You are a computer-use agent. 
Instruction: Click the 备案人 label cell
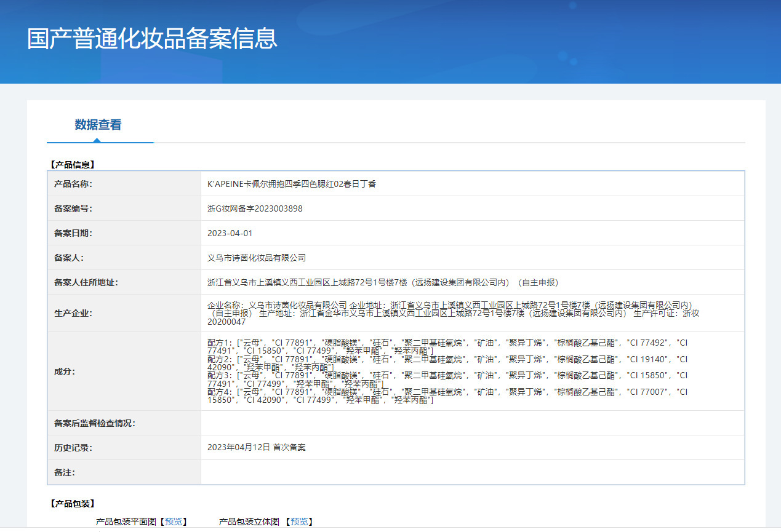coord(124,258)
